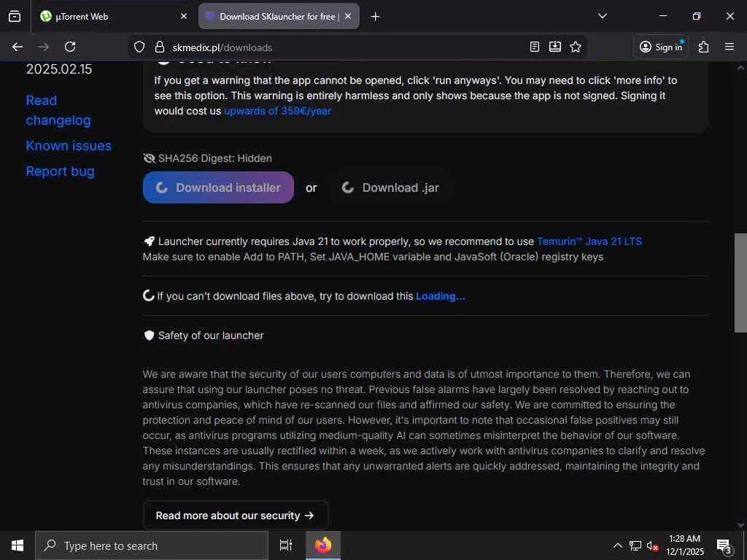Show hidden system tray icons
This screenshot has width=747, height=560.
pyautogui.click(x=617, y=545)
